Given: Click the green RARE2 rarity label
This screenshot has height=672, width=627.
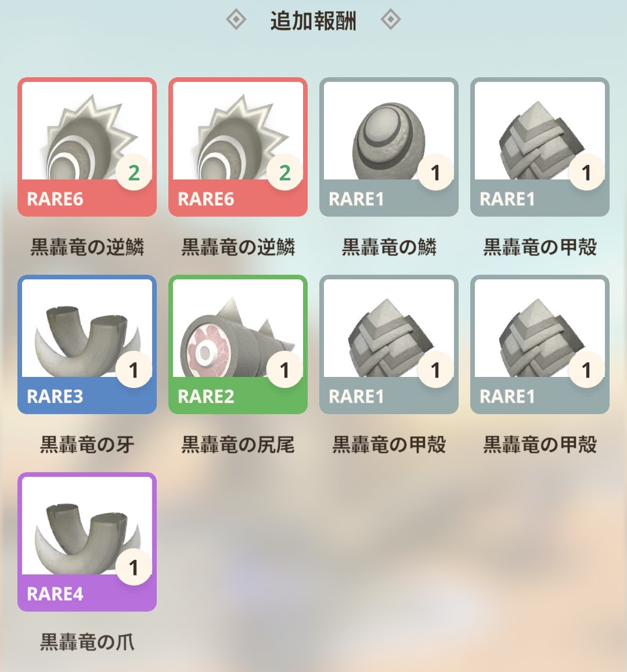Looking at the screenshot, I should pyautogui.click(x=206, y=397).
